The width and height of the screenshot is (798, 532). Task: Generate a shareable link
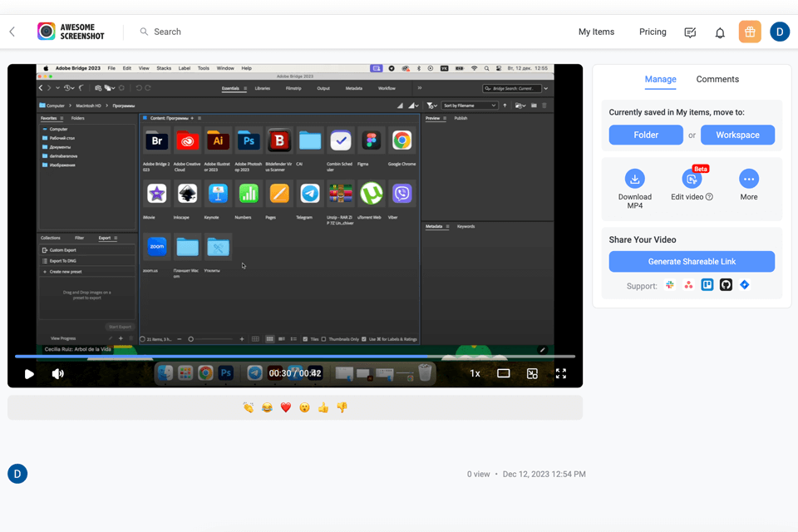pyautogui.click(x=692, y=261)
